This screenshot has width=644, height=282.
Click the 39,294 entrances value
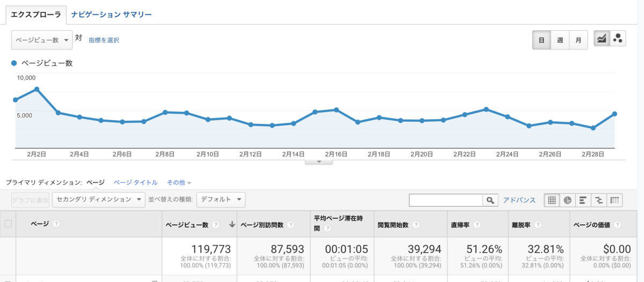coord(425,249)
